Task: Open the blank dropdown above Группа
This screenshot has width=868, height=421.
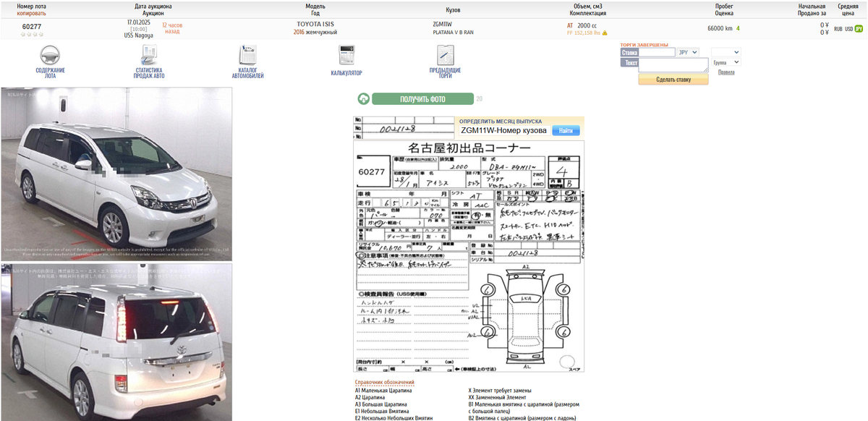Action: pos(726,52)
